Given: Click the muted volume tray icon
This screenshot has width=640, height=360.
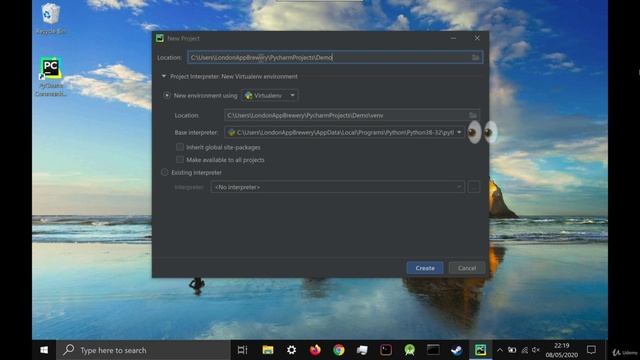Looking at the screenshot, I should tap(536, 350).
